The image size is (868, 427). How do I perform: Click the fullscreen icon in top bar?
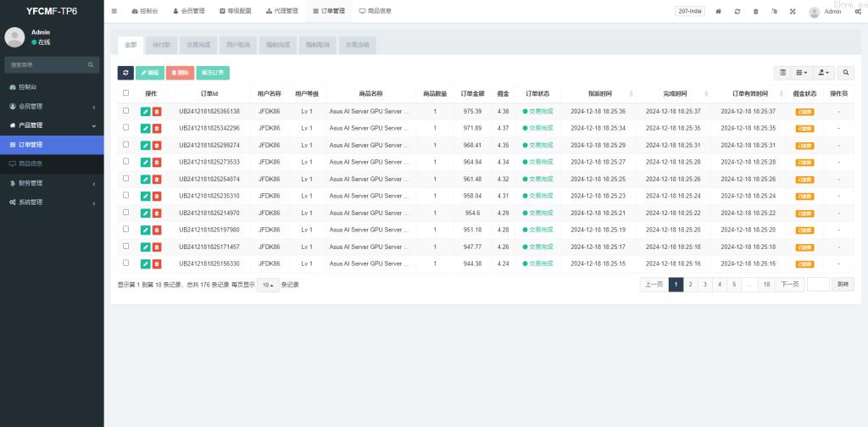[x=793, y=12]
